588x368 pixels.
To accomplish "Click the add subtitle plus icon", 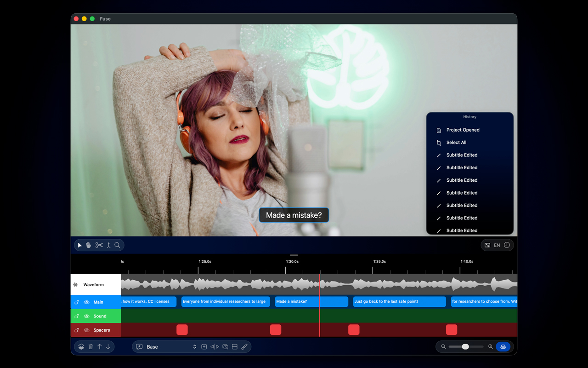I will pos(204,347).
